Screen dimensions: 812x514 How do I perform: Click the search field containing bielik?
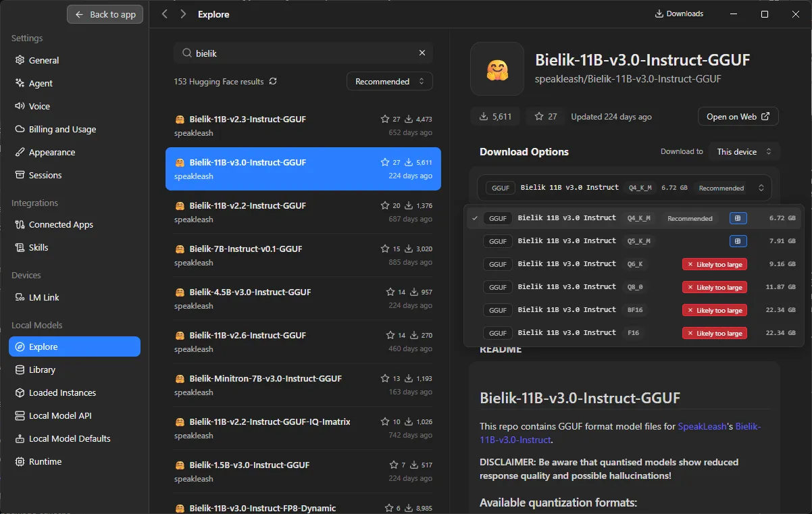pyautogui.click(x=303, y=53)
